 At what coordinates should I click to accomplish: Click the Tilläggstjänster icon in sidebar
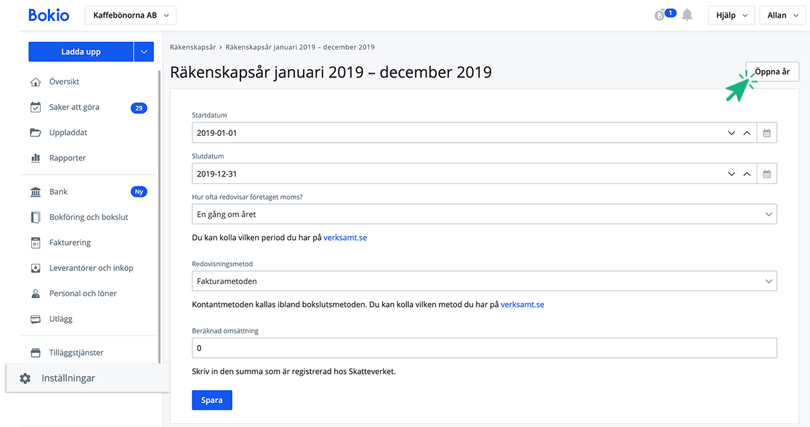tap(36, 352)
